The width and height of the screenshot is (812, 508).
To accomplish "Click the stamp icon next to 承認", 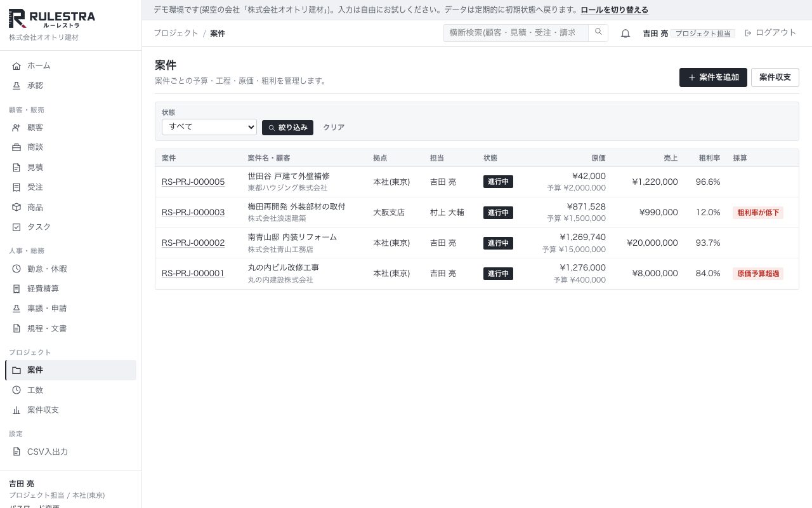I will 16,86.
